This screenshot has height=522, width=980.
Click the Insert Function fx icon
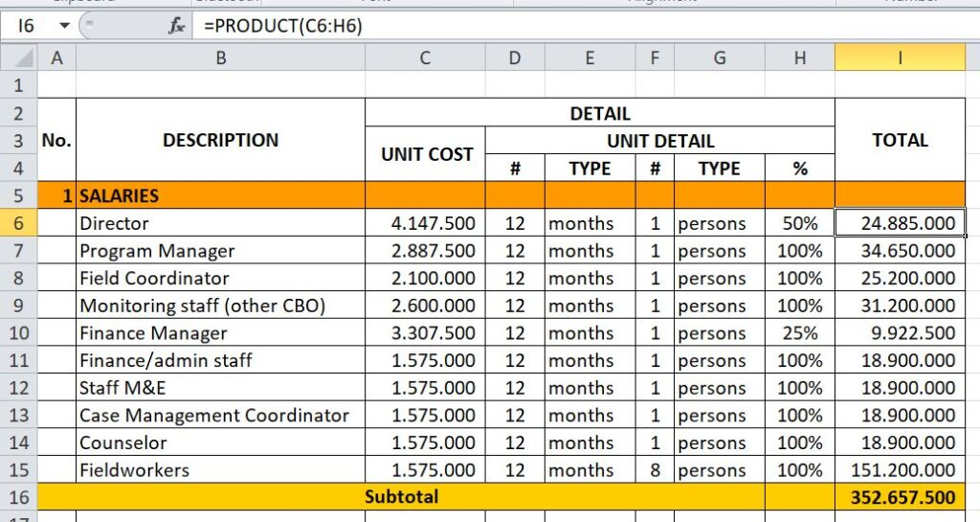tap(177, 26)
